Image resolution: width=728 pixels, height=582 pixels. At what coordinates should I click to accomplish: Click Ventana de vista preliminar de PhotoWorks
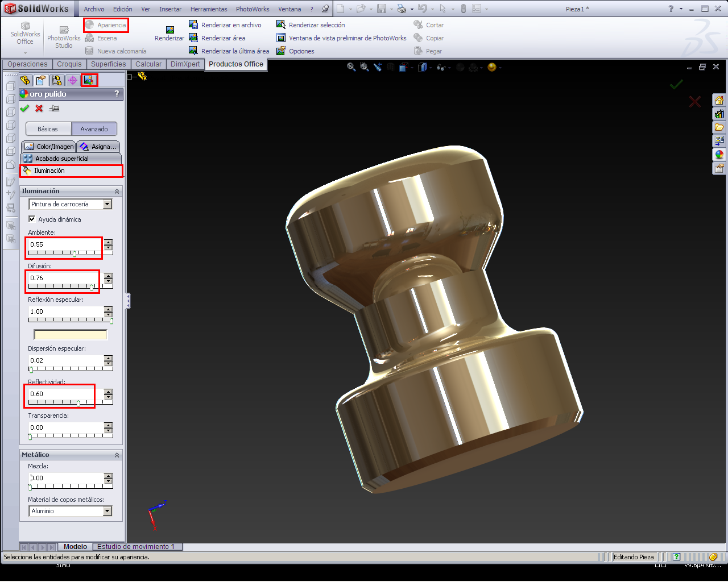(341, 38)
